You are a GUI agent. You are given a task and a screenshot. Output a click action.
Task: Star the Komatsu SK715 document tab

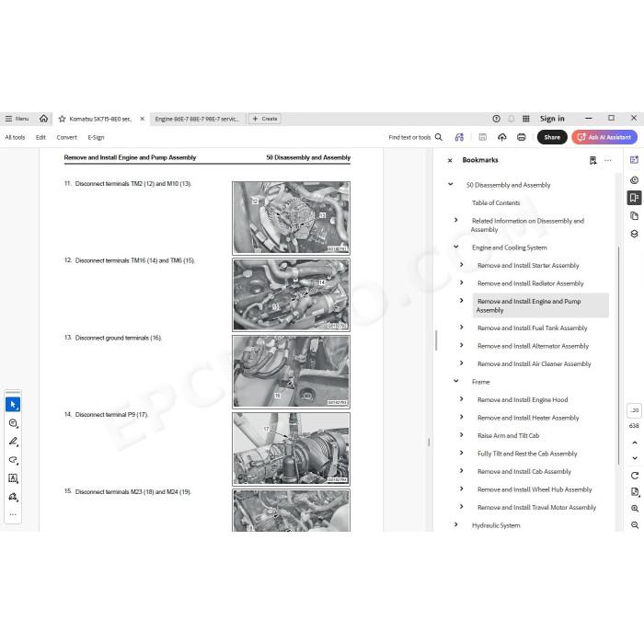click(62, 119)
